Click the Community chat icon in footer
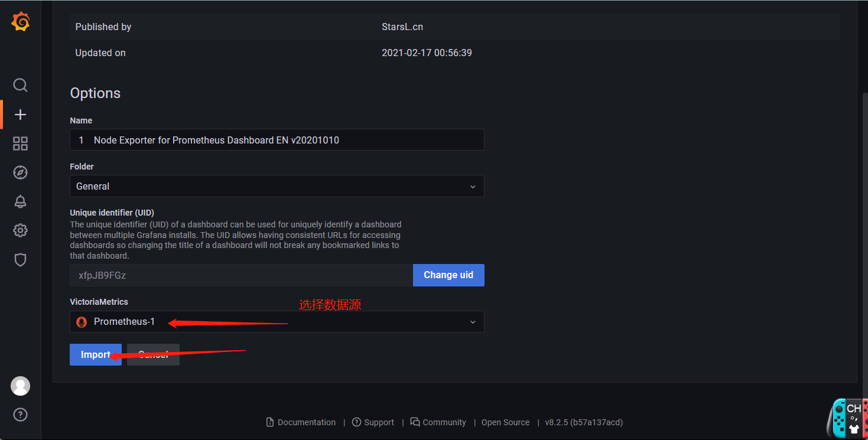 415,422
